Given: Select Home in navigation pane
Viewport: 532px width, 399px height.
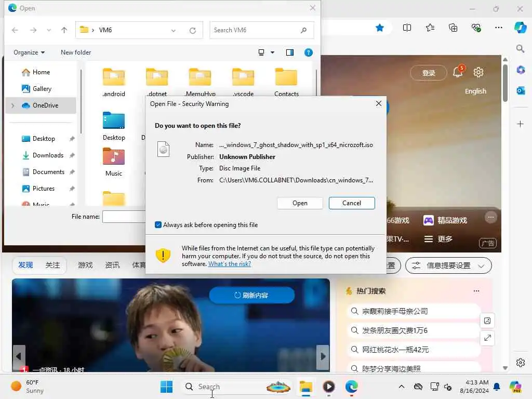Looking at the screenshot, I should pyautogui.click(x=41, y=72).
